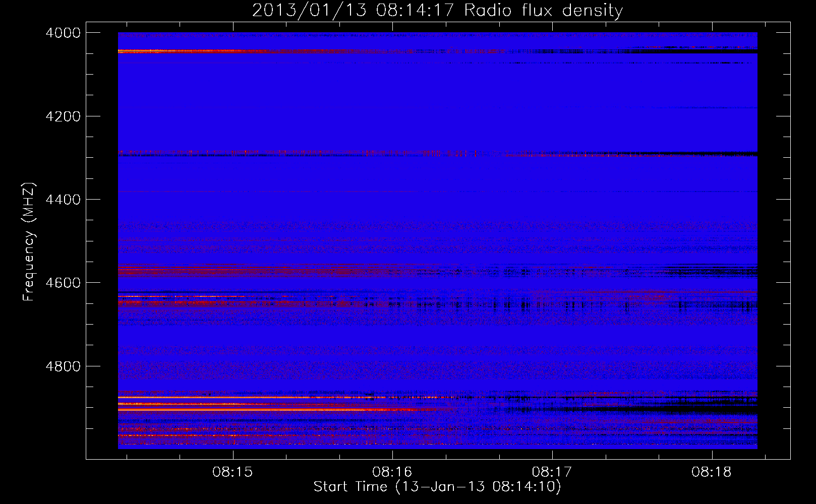Select the 08:15 time tick label
The image size is (816, 504).
pos(232,472)
